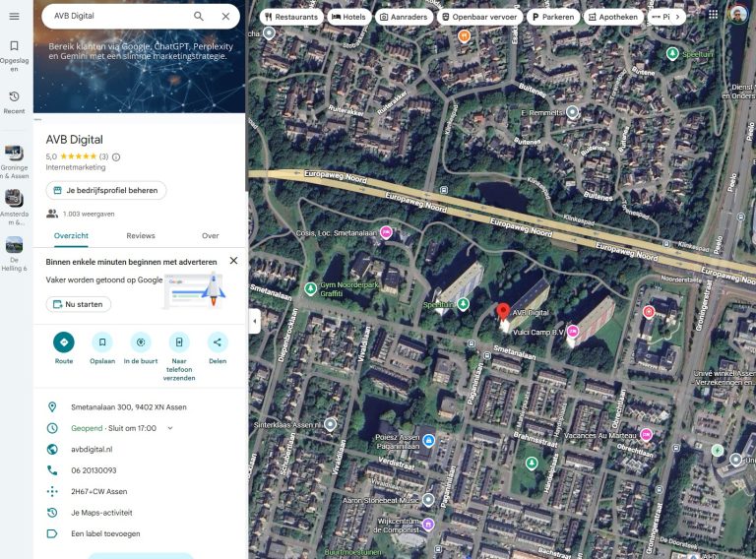Select the Hotels filter chip
Viewport: 756px width, 559px height.
coord(348,17)
